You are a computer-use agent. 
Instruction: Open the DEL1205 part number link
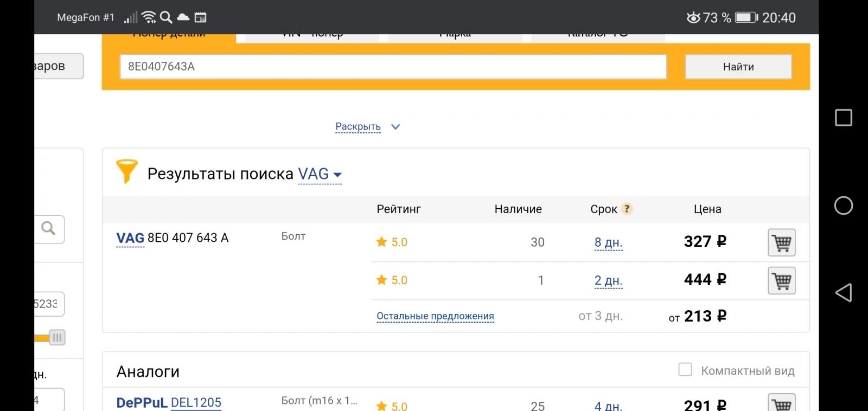pyautogui.click(x=196, y=403)
